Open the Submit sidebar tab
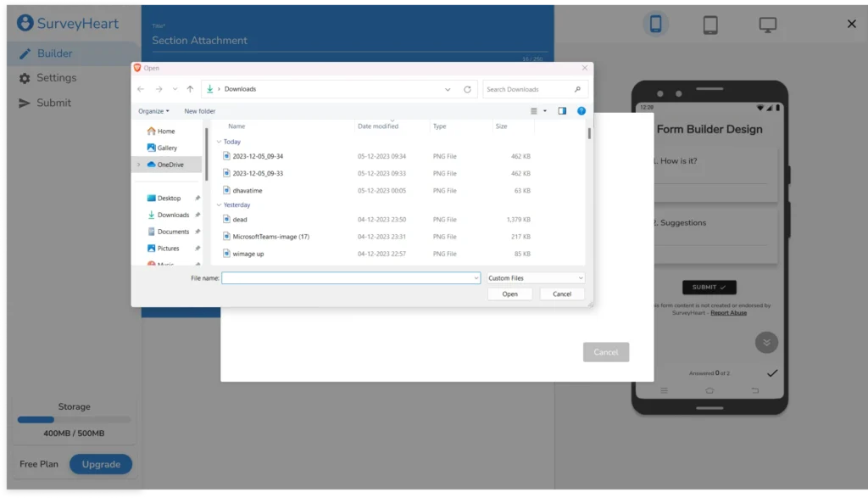This screenshot has height=498, width=868. click(x=53, y=103)
